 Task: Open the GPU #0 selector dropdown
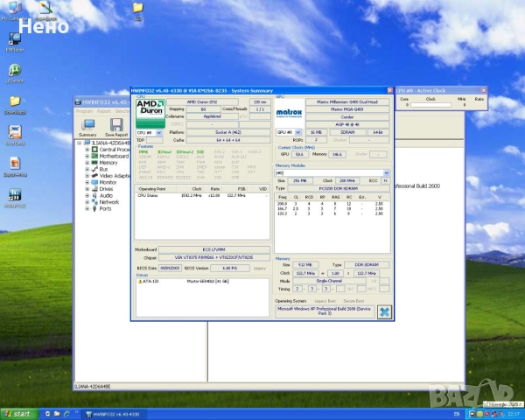297,132
